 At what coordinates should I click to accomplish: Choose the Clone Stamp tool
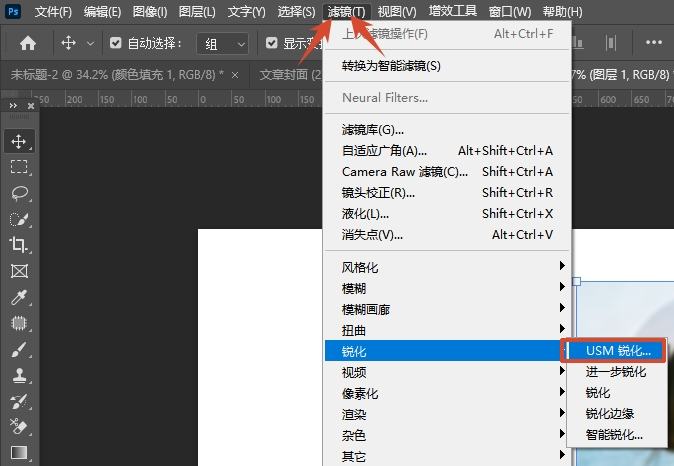pyautogui.click(x=19, y=375)
